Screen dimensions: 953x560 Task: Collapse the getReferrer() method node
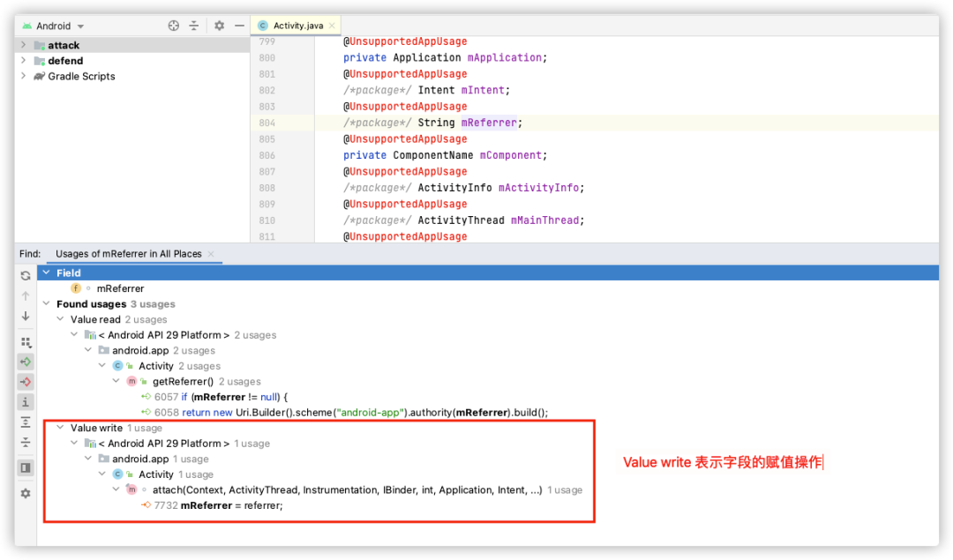tap(116, 381)
